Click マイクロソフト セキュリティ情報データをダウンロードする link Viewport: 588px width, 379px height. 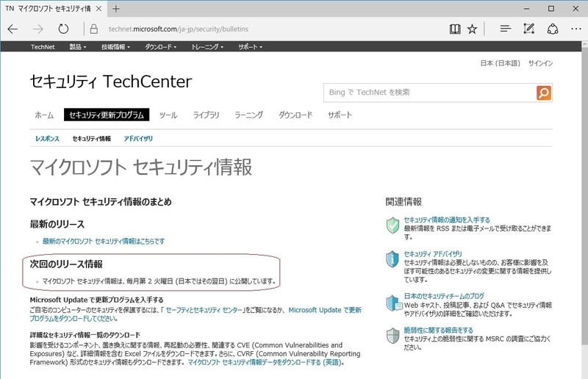tap(265, 363)
